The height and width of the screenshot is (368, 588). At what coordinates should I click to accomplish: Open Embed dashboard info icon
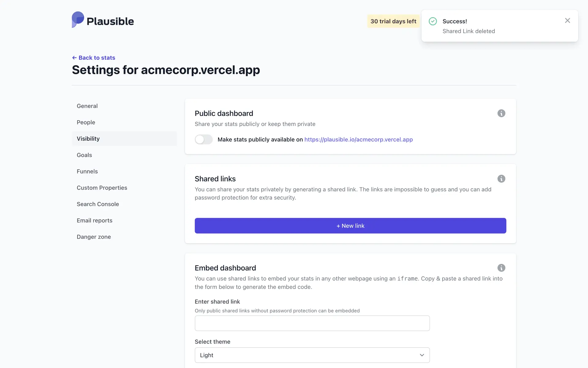coord(501,268)
